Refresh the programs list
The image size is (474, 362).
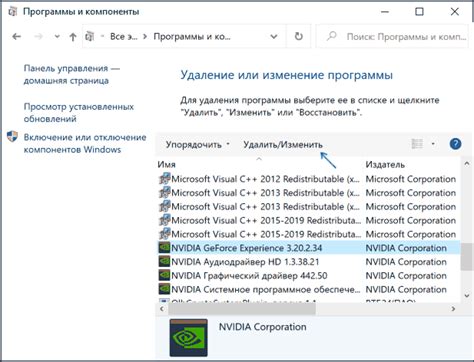tap(299, 36)
